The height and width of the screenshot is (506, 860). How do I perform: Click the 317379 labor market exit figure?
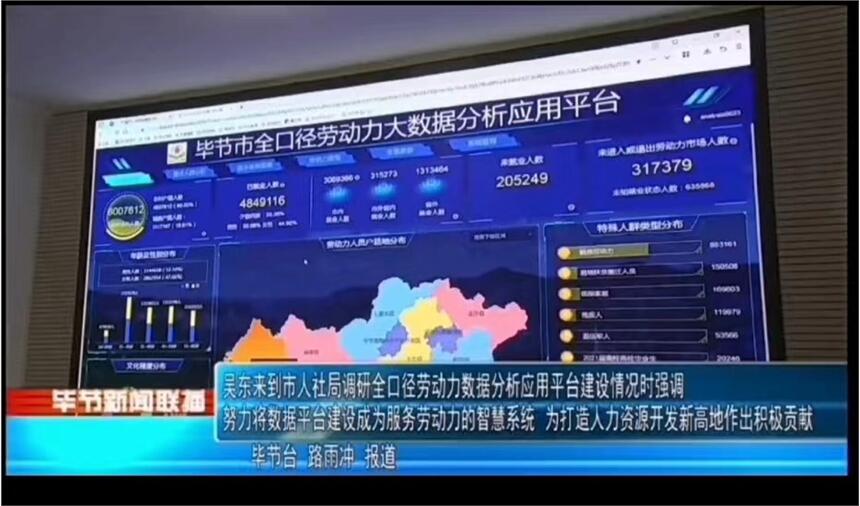click(x=661, y=166)
